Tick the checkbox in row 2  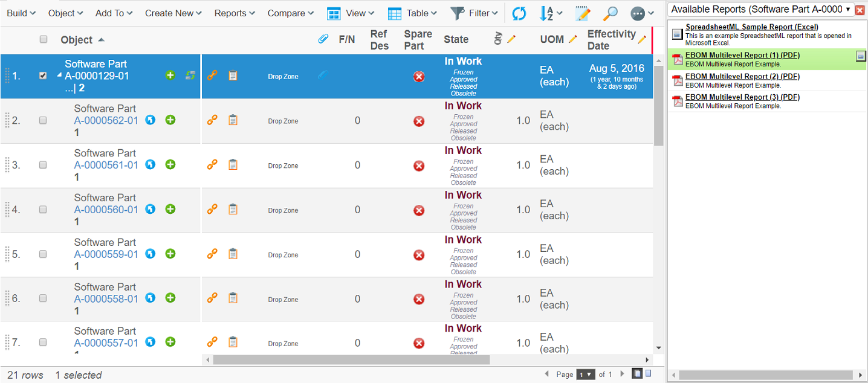[x=43, y=121]
